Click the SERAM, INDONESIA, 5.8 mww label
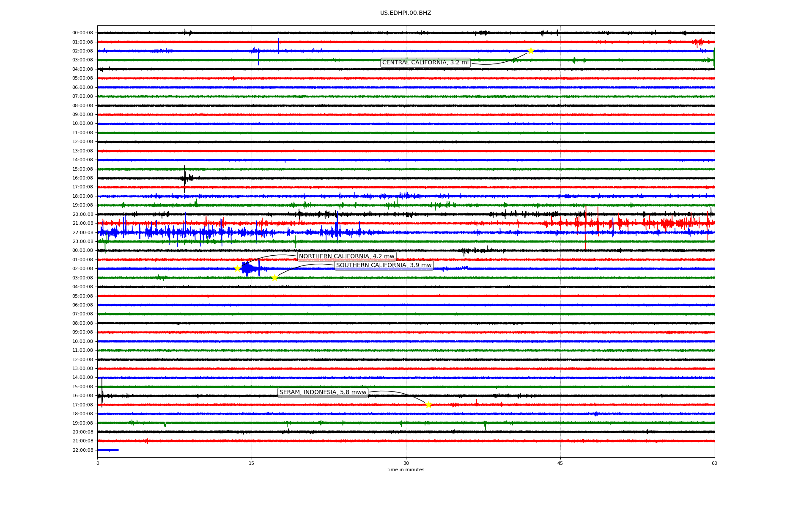This screenshot has height=508, width=812. 323,392
